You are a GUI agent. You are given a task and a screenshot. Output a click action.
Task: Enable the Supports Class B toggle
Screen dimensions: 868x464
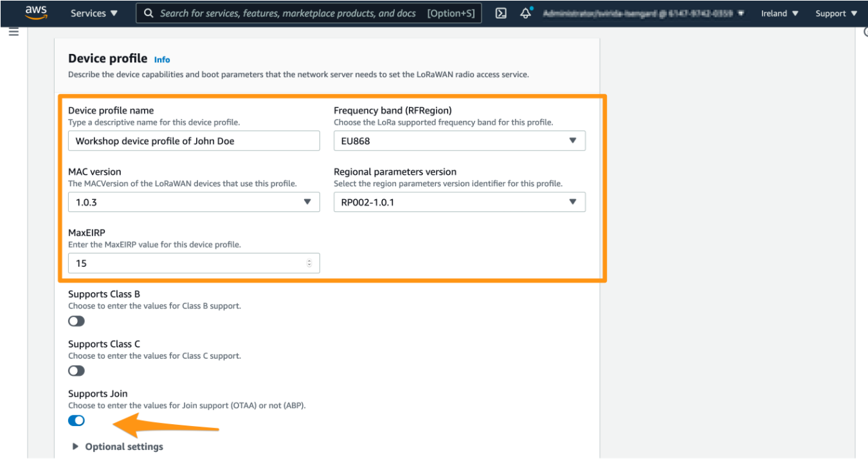coord(77,321)
